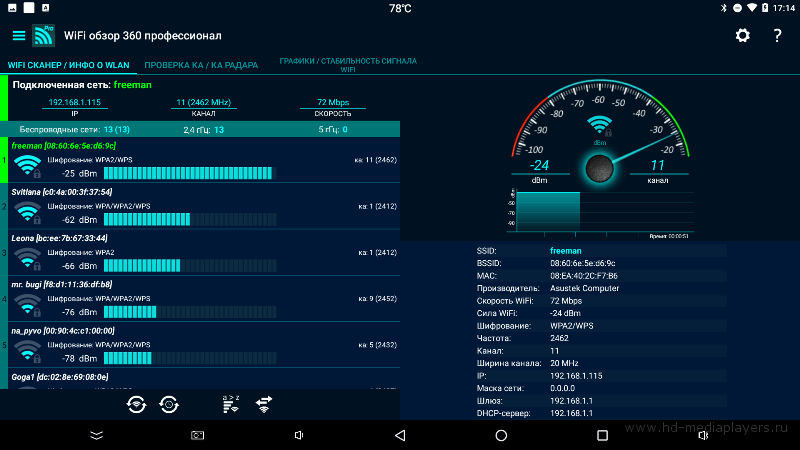Tap the WiFi Overview 360 Pro app logo
Viewport: 800px width, 450px height.
(x=43, y=36)
